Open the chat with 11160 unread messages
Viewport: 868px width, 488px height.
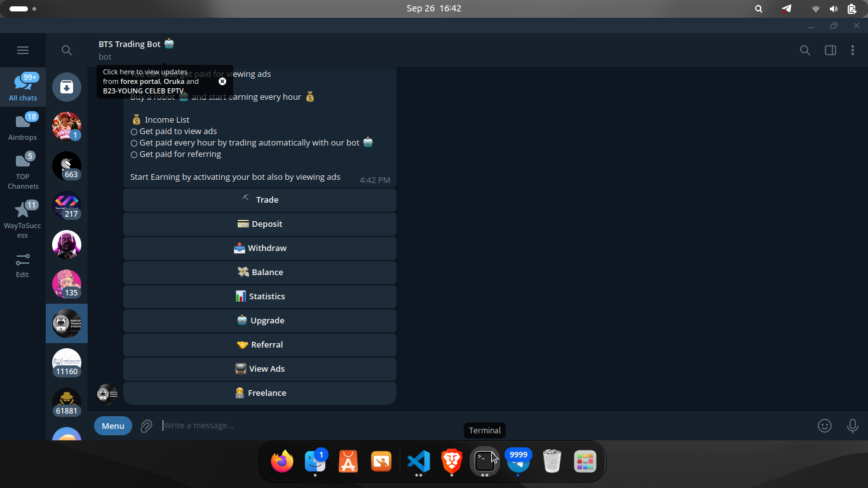pos(67,363)
